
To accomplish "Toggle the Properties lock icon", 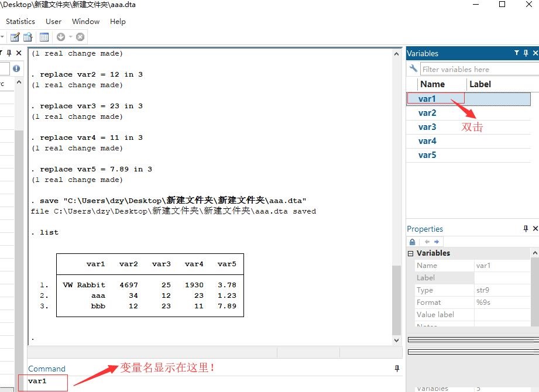I will [x=413, y=242].
